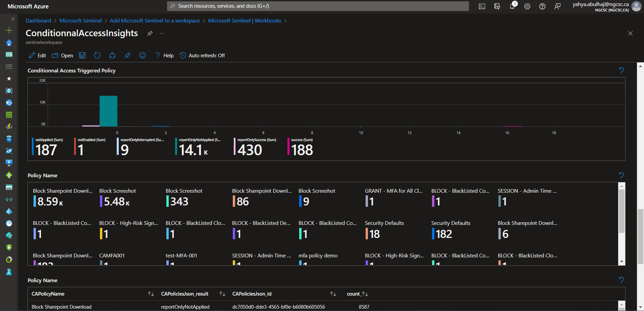Expand the left portal menu chevrons
The height and width of the screenshot is (311, 644).
point(13,19)
